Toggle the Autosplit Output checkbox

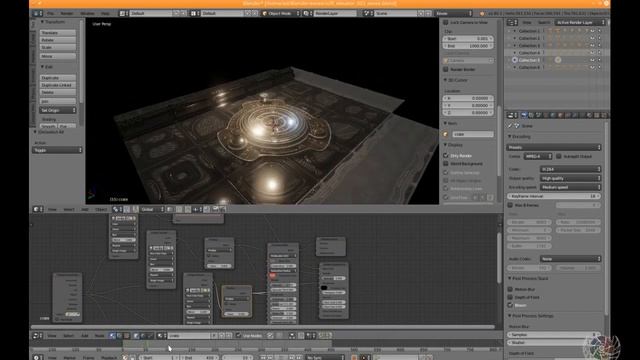point(558,156)
